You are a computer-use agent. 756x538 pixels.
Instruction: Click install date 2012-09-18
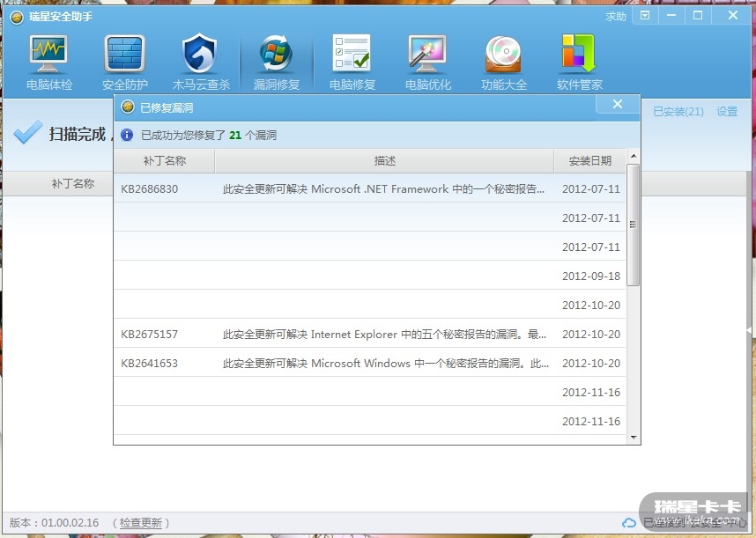tap(591, 276)
